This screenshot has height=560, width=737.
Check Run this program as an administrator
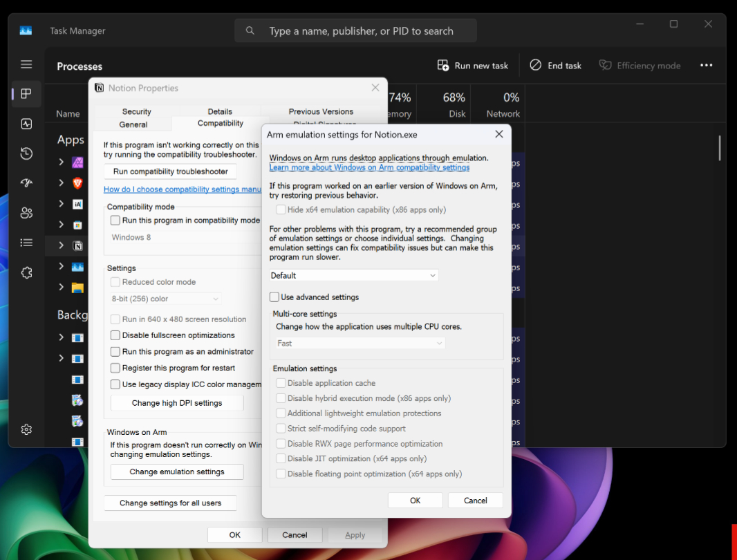(115, 352)
